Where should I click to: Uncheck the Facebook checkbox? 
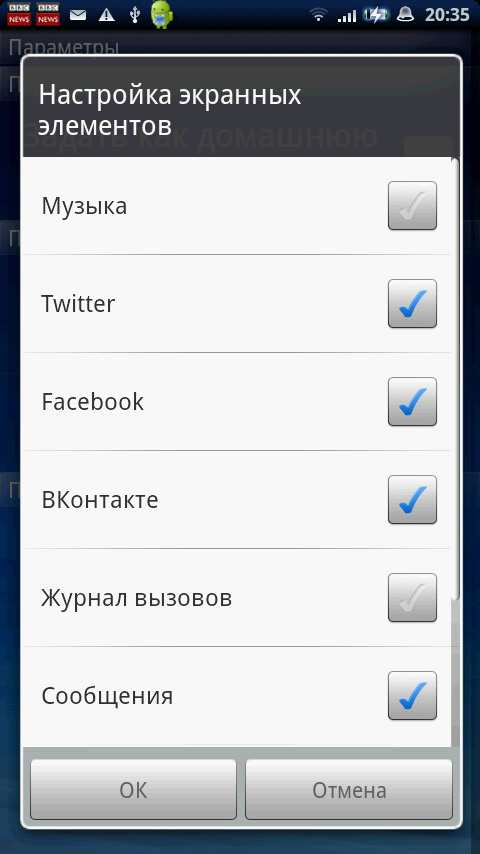click(412, 401)
